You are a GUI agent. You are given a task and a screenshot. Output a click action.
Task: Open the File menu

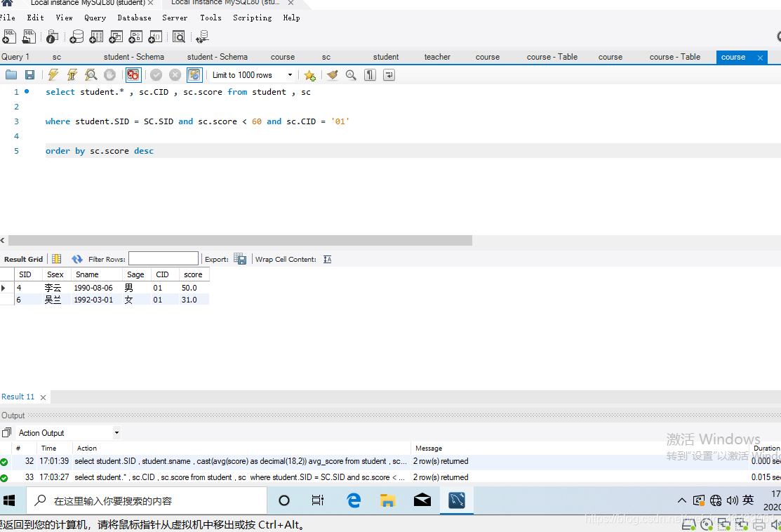pos(7,18)
